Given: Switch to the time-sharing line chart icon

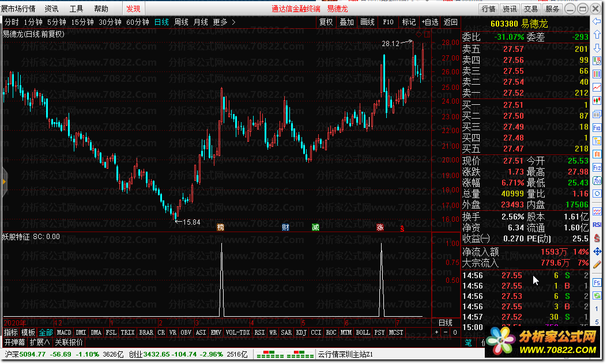Looking at the screenshot, I should (597, 87).
